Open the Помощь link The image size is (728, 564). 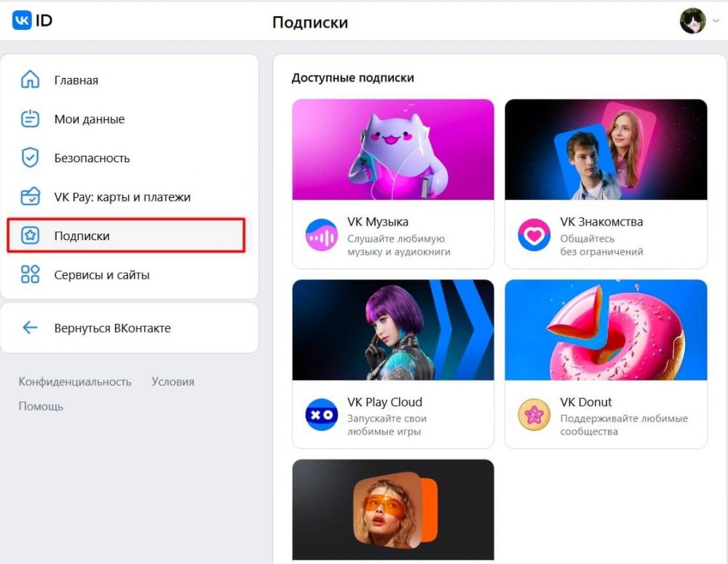[x=41, y=406]
